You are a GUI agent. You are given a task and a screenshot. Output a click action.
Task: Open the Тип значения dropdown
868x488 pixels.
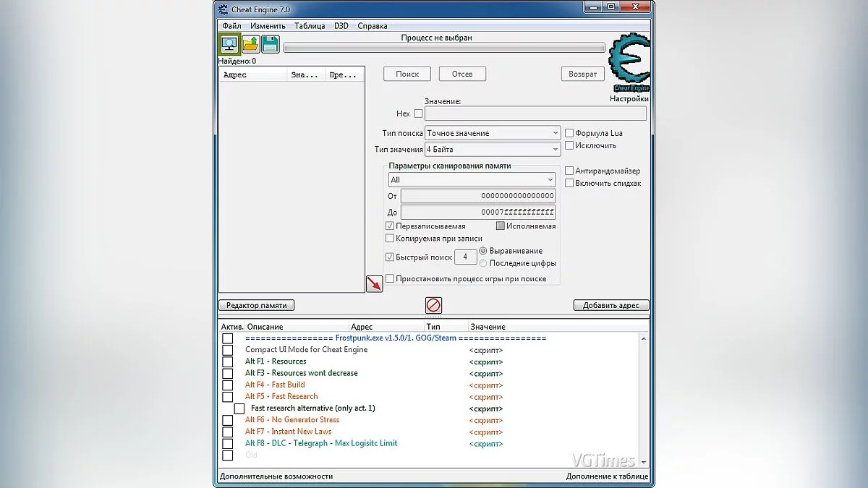pos(492,150)
